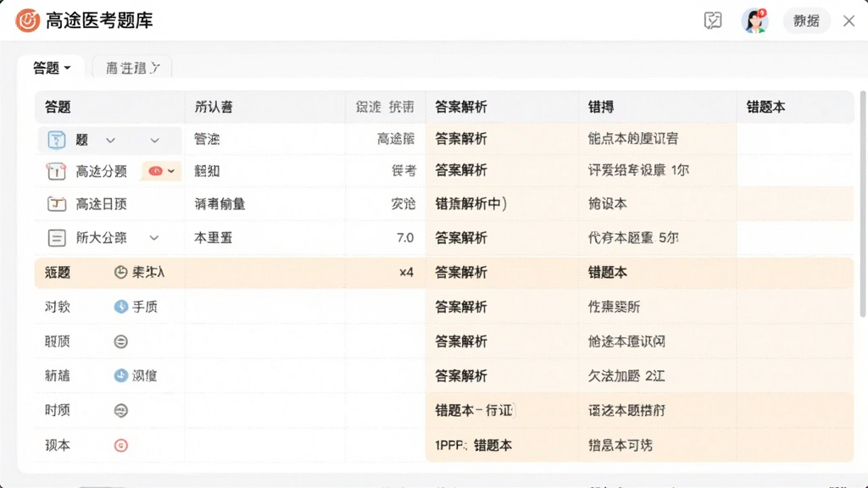The image size is (868, 488).
Task: Open 答案解析 in the 高途分题 row
Action: tap(460, 170)
